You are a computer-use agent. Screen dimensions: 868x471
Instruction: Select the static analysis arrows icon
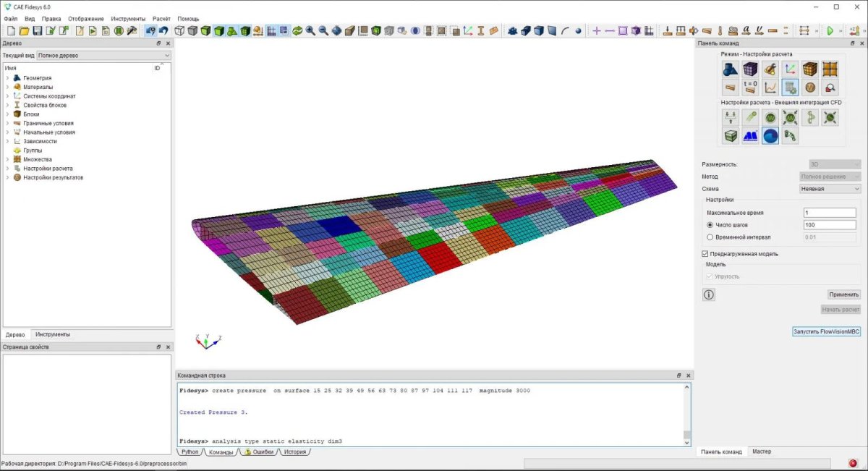tap(730, 117)
